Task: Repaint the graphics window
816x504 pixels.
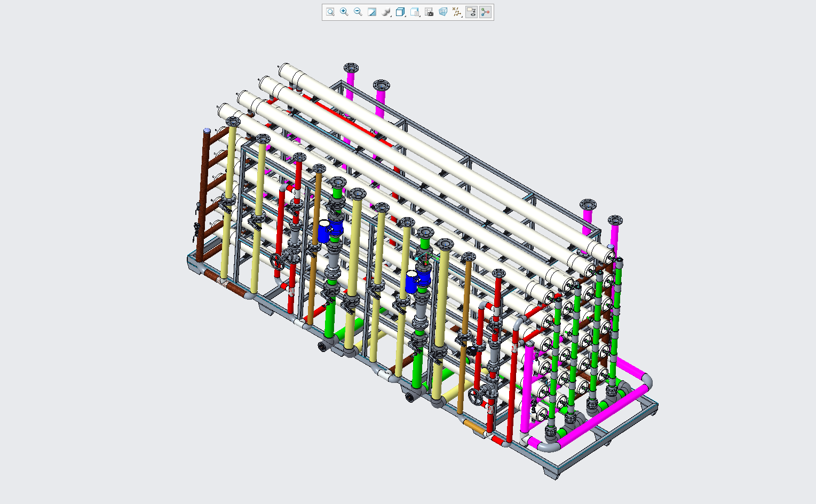Action: pos(372,12)
